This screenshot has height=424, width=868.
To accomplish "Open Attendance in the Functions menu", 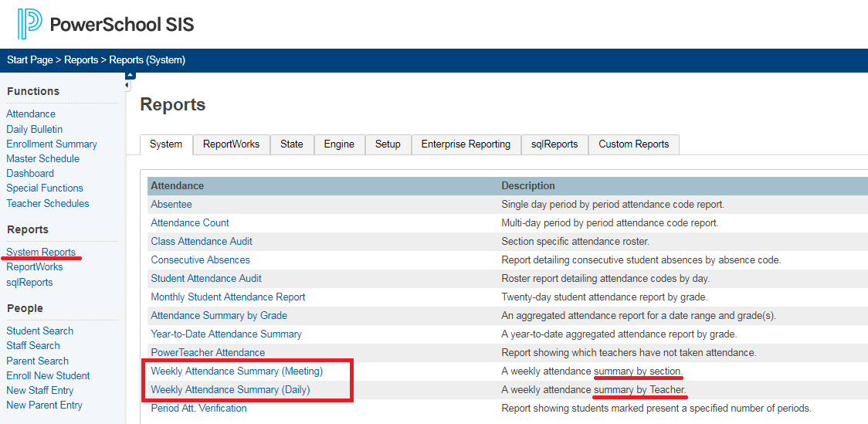I will (x=31, y=114).
